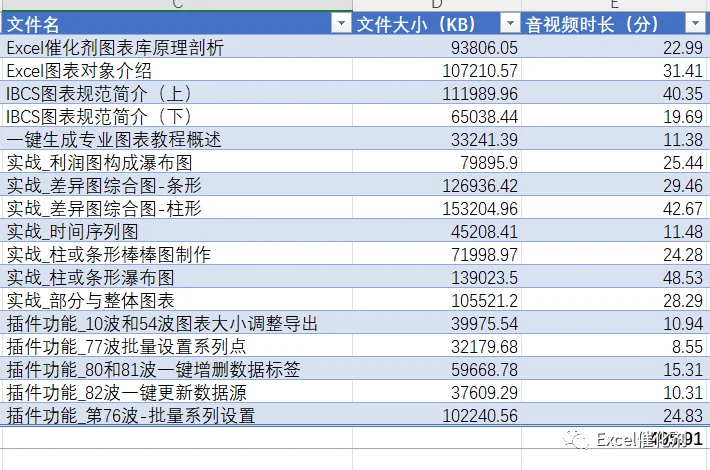Select cell 插件功能_10波和54波图表大小调整导出
Image resolution: width=710 pixels, height=470 pixels.
tap(177, 323)
